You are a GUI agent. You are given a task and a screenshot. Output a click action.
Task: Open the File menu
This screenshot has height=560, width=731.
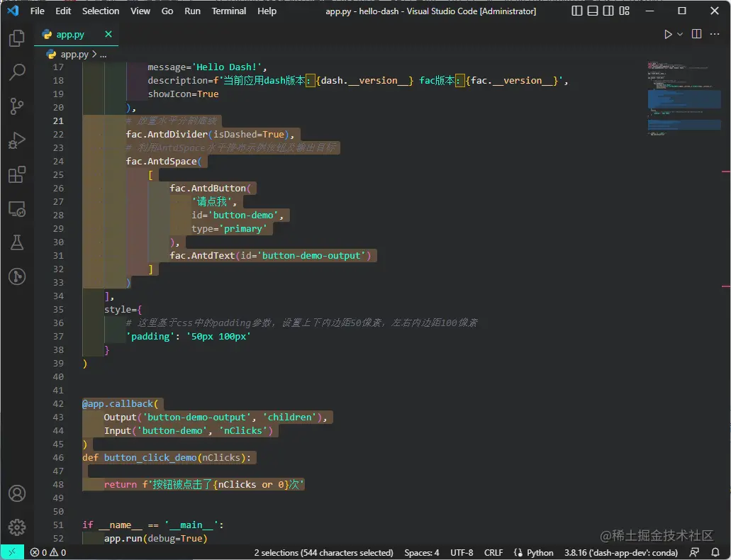click(38, 11)
